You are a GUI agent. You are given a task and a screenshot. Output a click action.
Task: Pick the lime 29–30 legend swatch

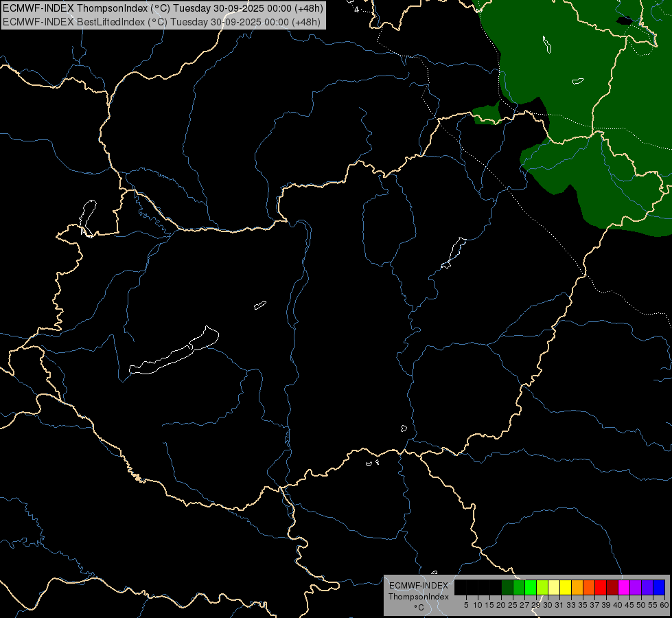pos(542,587)
